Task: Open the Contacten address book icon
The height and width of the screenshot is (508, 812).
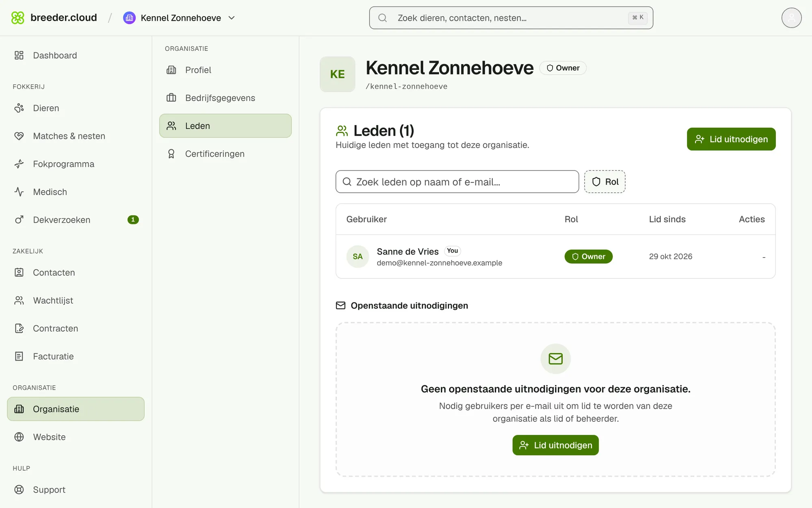Action: (19, 273)
